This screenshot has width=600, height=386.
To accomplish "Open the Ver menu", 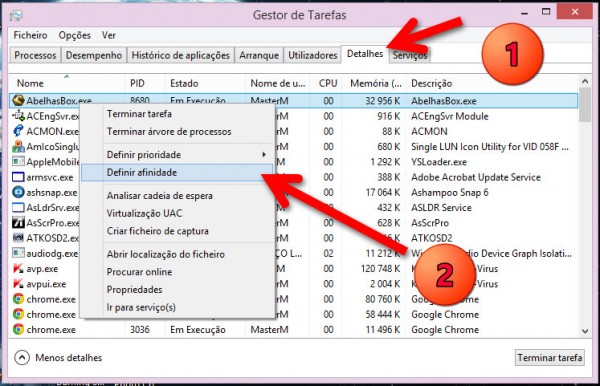I will pyautogui.click(x=109, y=35).
